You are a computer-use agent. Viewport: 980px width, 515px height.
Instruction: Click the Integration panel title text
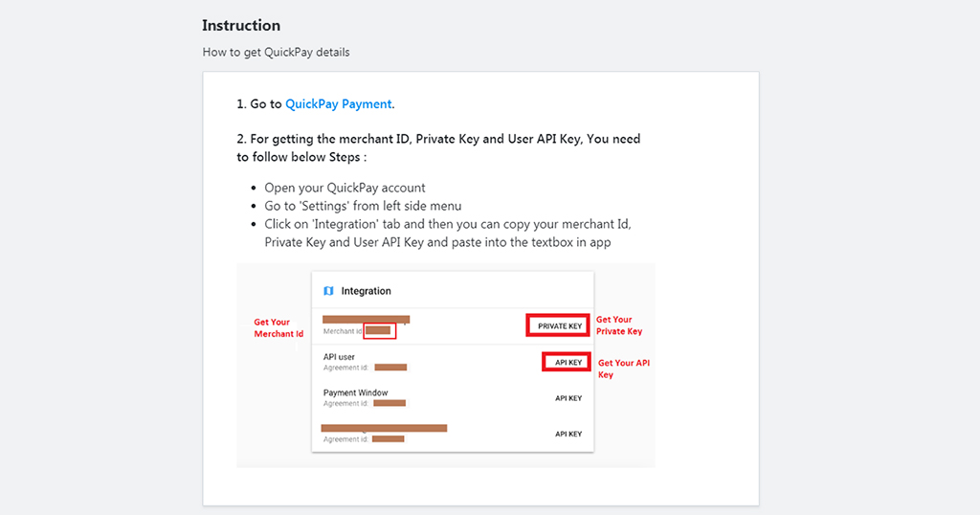(366, 291)
